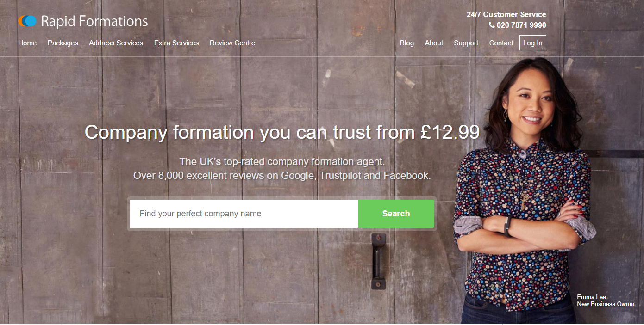Click the Rapid Formations brand name text
The image size is (644, 325).
(94, 21)
